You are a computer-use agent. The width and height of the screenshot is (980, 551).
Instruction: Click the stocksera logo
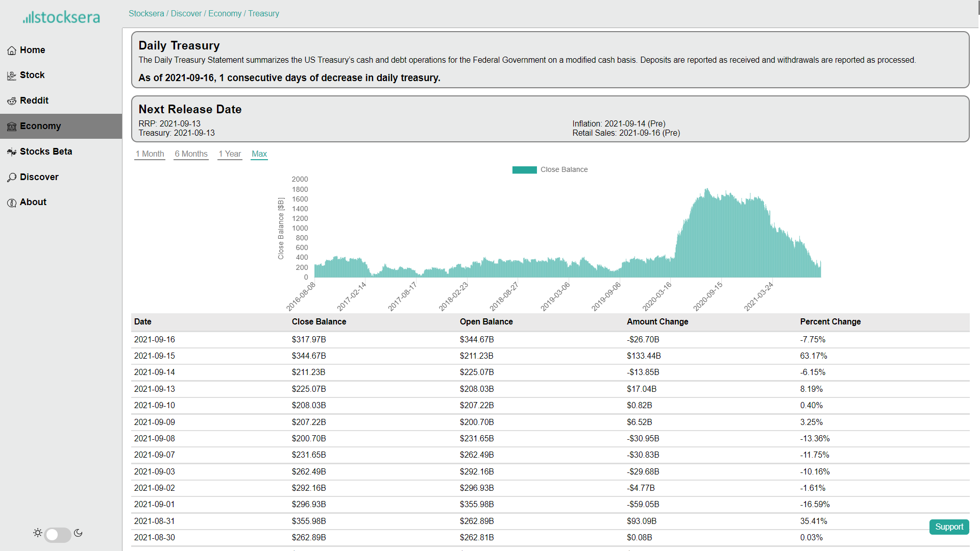tap(61, 17)
